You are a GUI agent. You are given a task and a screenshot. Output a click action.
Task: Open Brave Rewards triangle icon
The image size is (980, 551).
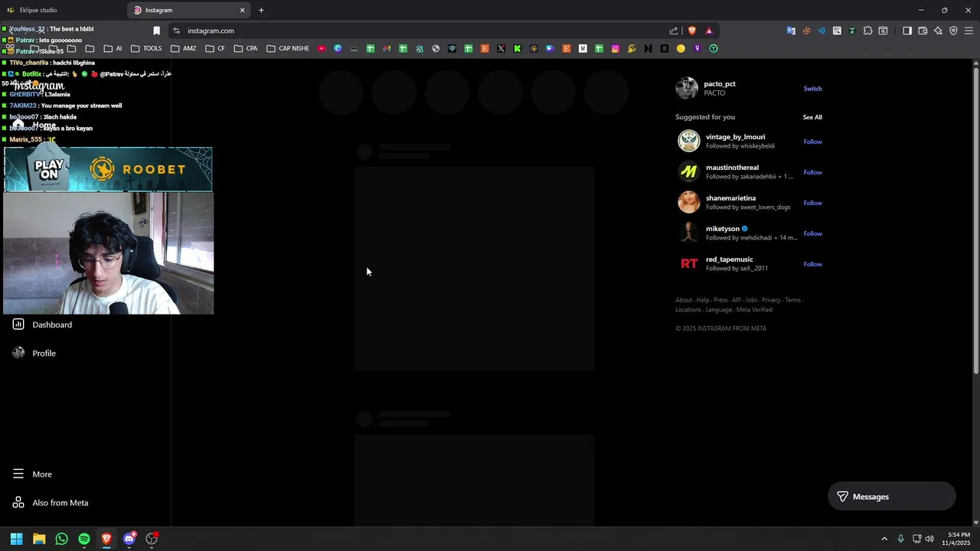coord(709,31)
